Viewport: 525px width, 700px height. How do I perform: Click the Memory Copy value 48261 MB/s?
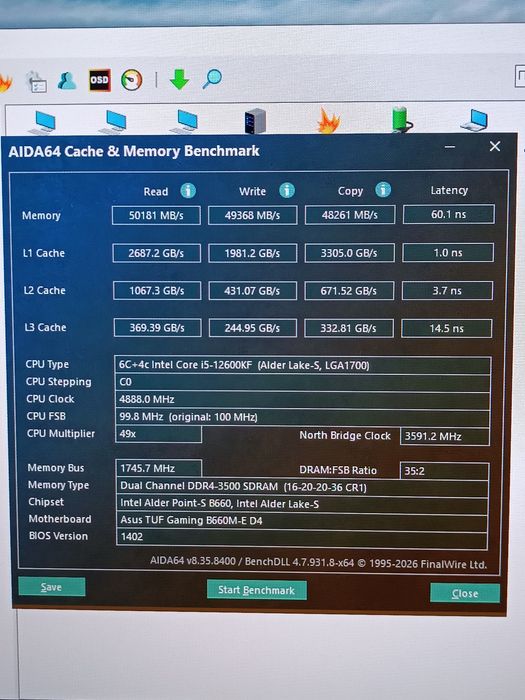(350, 215)
